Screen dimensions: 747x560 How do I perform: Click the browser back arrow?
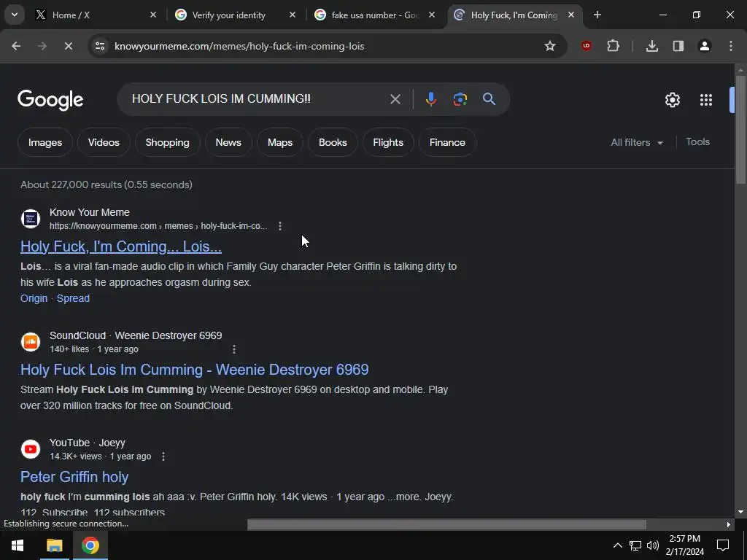[x=16, y=46]
